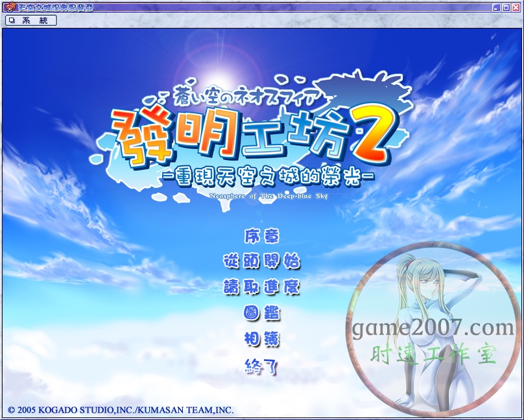Minimize the game window
524x420 pixels.
point(496,7)
